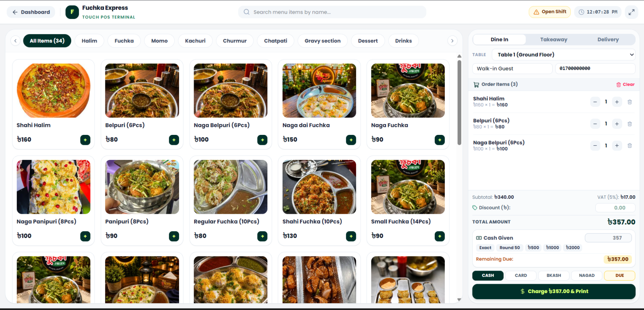The width and height of the screenshot is (644, 310).
Task: Add Shahi Halim with its plus icon
Action: click(85, 140)
